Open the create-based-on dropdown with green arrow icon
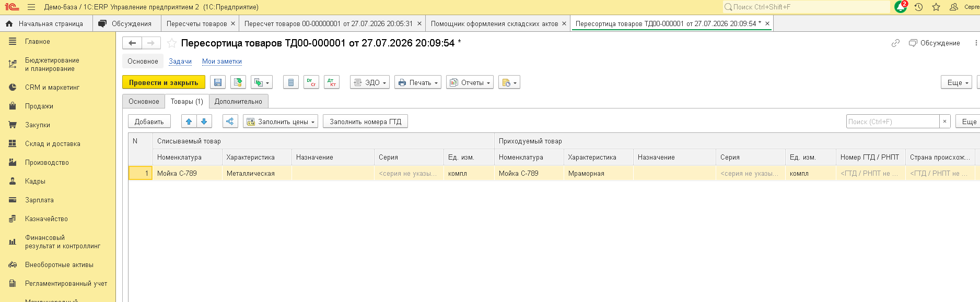980x302 pixels. (262, 82)
